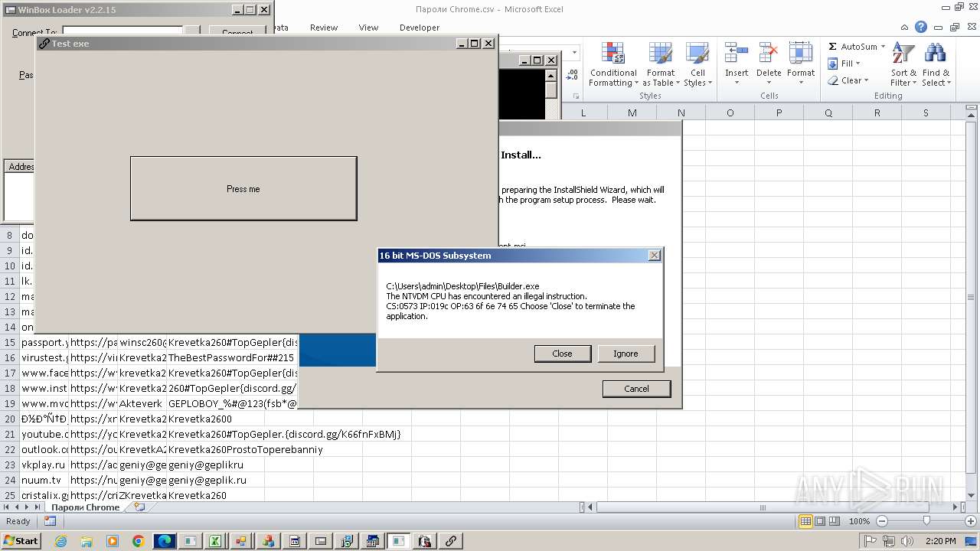Image resolution: width=980 pixels, height=551 pixels.
Task: Switch to Page Layout view
Action: [x=820, y=521]
